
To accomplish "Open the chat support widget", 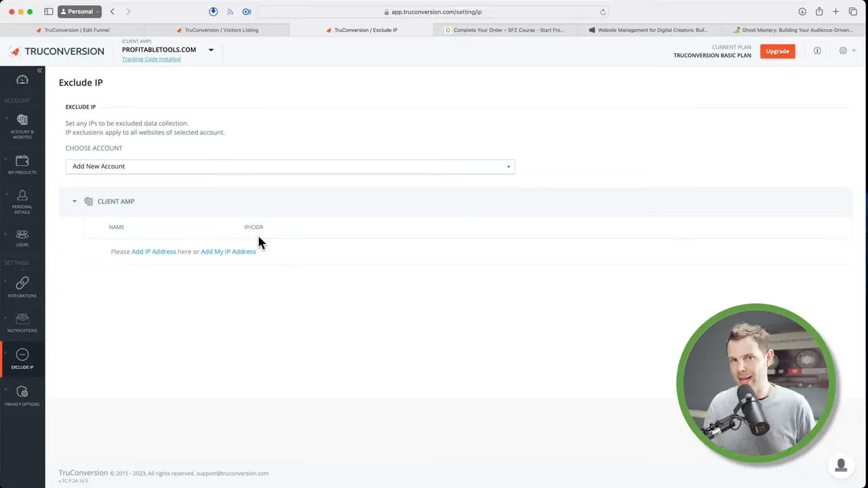I will (841, 466).
